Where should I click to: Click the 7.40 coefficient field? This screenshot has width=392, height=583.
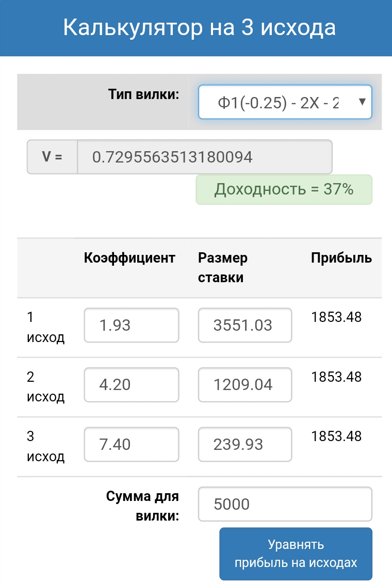coord(132,444)
